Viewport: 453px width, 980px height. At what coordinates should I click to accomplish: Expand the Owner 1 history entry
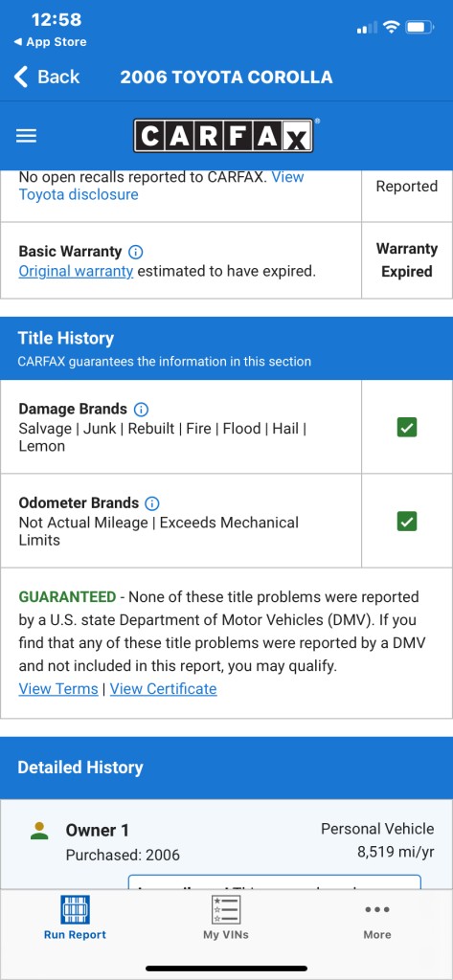226,844
